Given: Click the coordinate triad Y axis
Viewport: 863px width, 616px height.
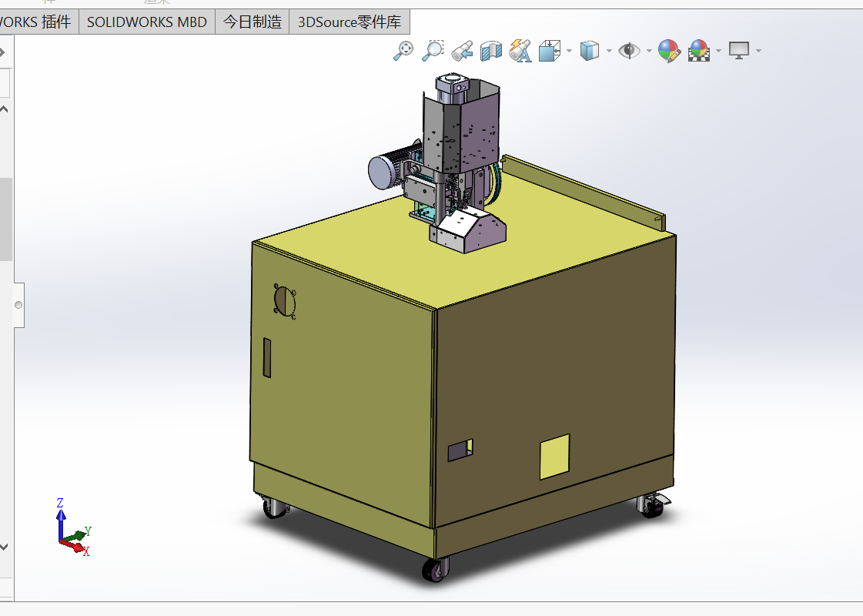Looking at the screenshot, I should (82, 533).
